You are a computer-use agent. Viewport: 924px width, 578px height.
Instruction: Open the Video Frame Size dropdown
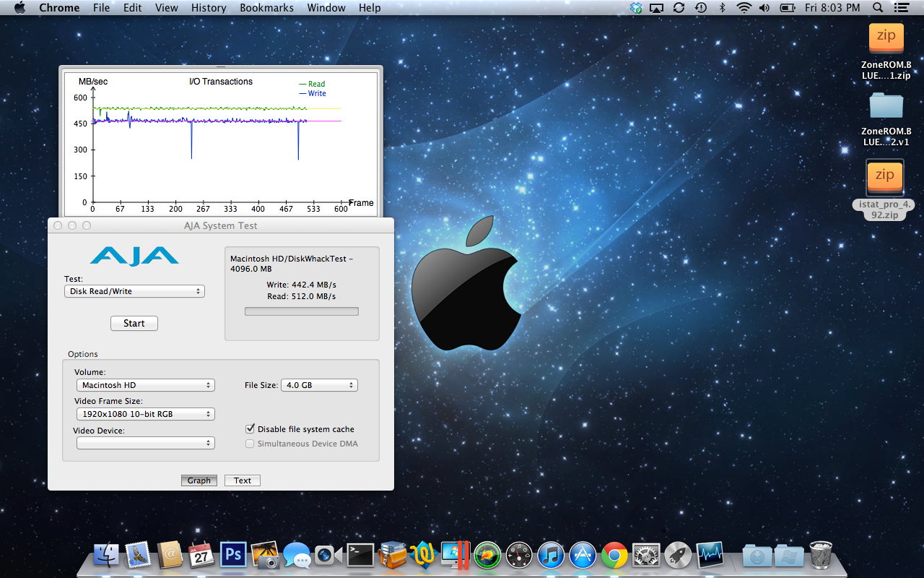point(146,414)
